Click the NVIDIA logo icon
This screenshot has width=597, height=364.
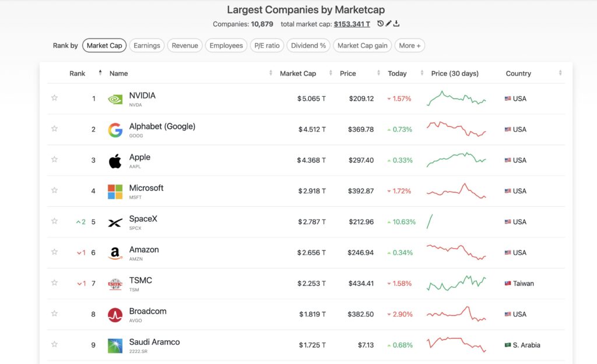pyautogui.click(x=115, y=99)
